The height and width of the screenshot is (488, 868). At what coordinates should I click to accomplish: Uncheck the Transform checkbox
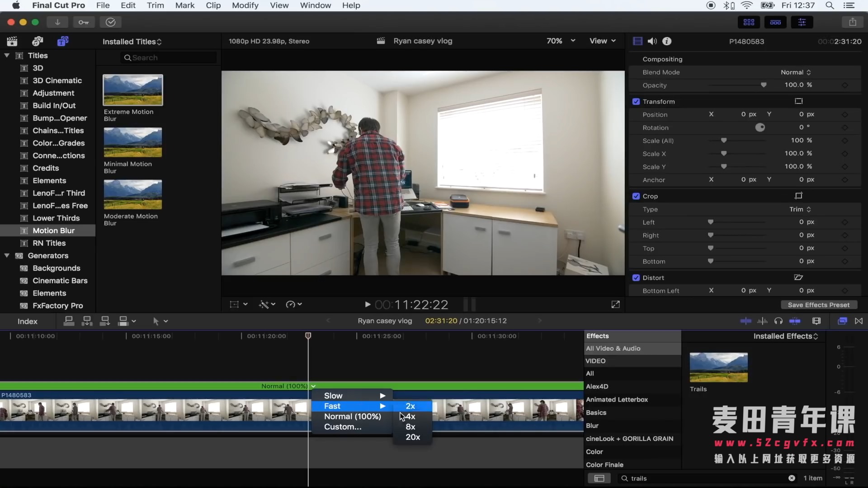[x=636, y=102]
